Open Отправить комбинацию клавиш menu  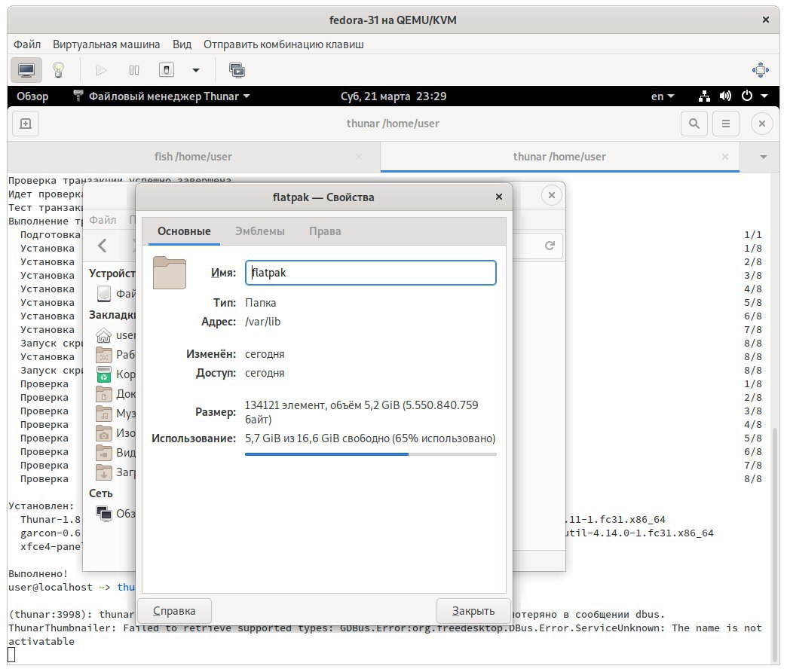283,44
